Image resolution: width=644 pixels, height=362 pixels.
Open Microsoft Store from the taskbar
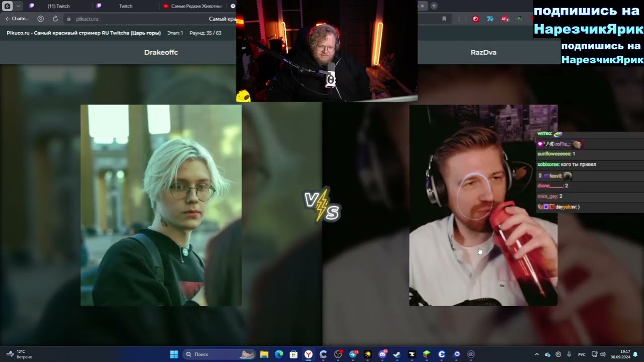point(293,354)
